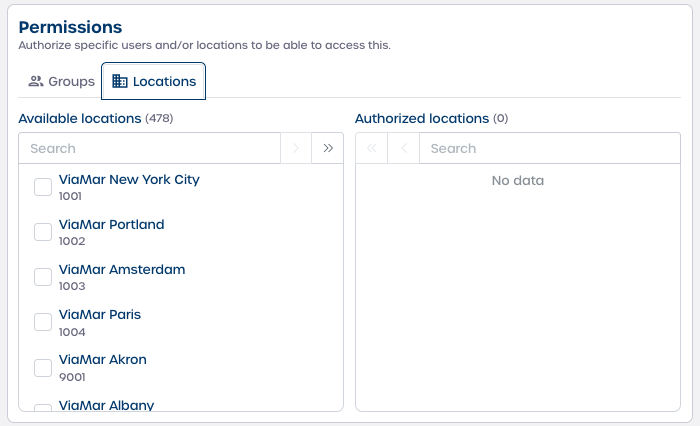Enable the ViaMar Paris checkbox
The width and height of the screenshot is (700, 426).
[43, 322]
